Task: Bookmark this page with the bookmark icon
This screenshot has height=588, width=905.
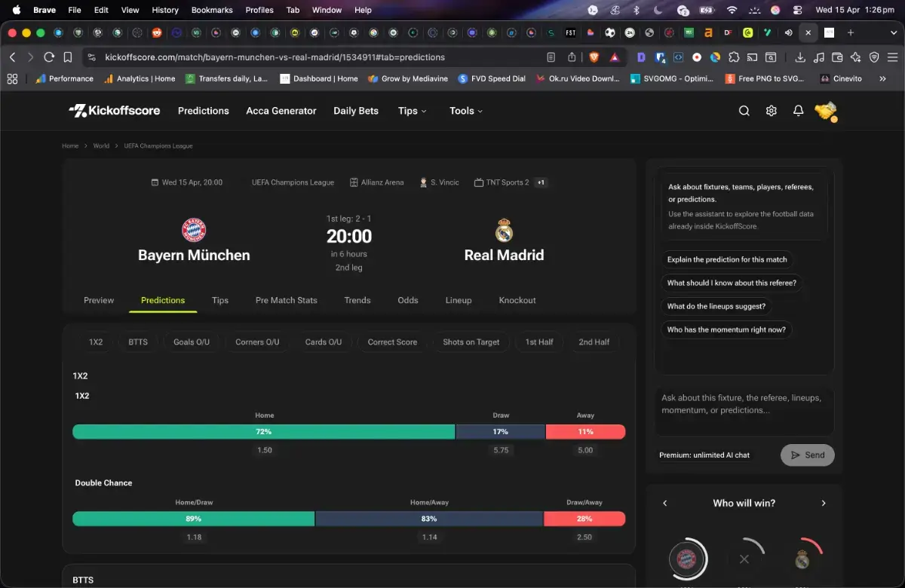Action: [x=68, y=57]
